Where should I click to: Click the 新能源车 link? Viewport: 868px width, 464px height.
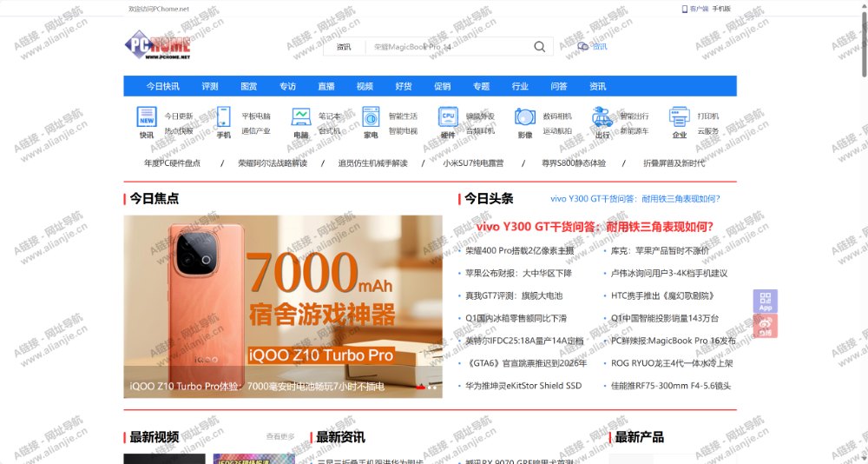[x=635, y=131]
